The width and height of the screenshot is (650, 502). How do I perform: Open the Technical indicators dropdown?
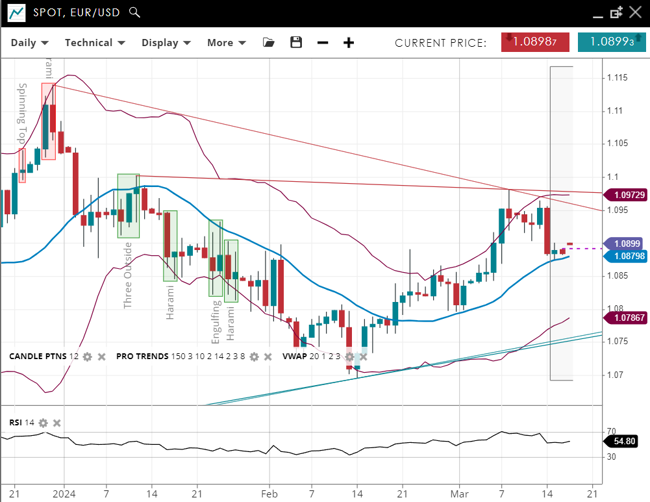tap(94, 43)
